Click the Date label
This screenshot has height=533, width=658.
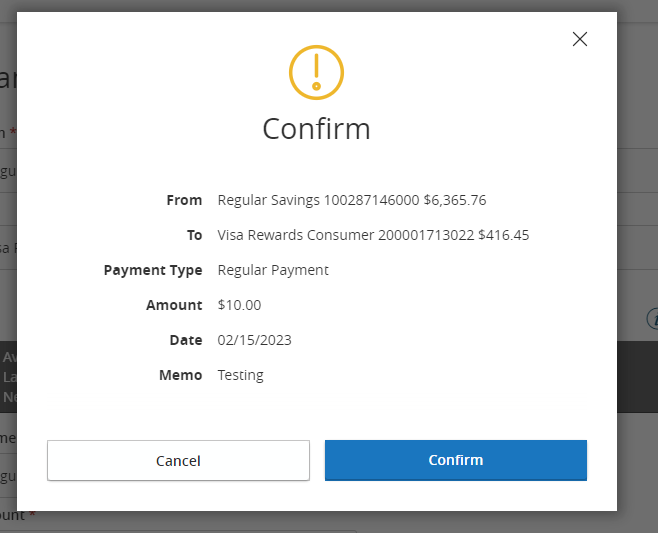[186, 340]
